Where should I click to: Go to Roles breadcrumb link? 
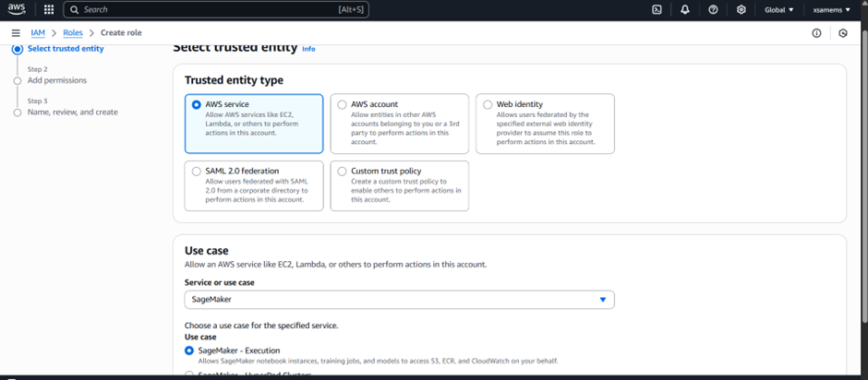tap(73, 33)
